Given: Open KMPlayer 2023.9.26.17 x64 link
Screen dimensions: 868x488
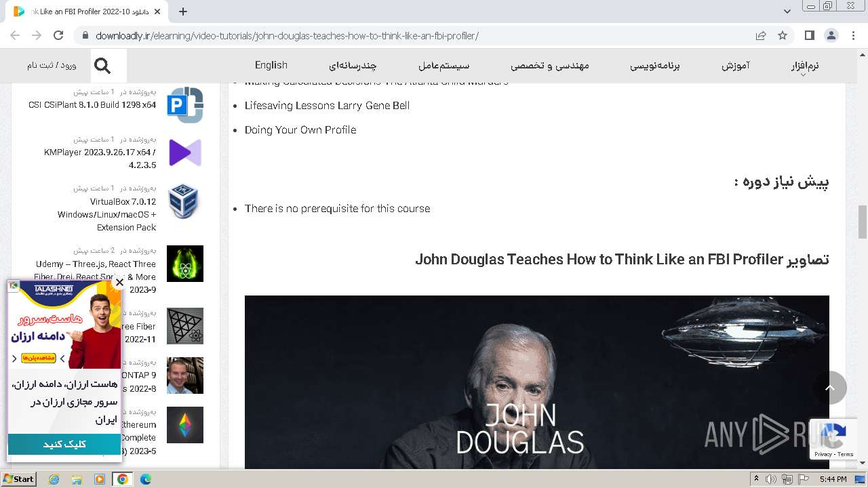Looking at the screenshot, I should 100,159.
